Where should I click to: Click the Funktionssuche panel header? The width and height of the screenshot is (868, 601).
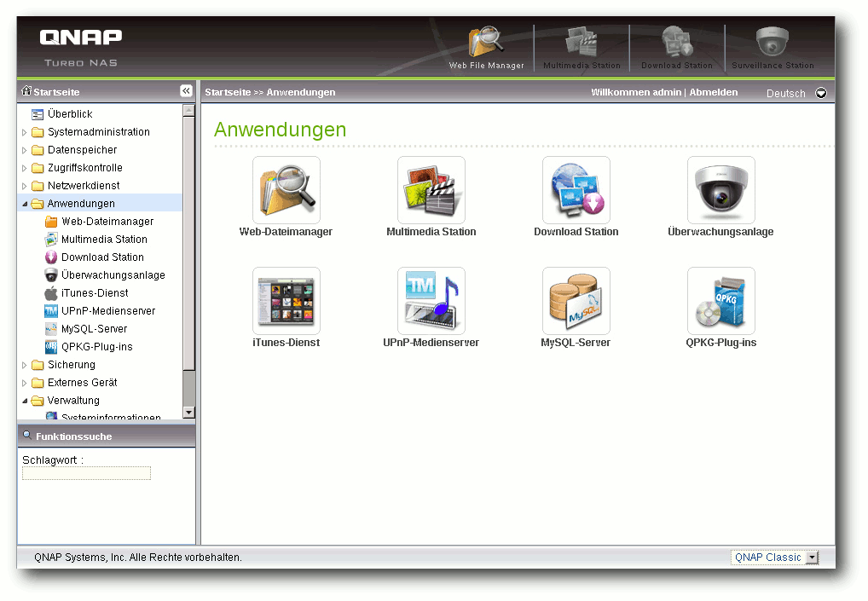tap(107, 436)
